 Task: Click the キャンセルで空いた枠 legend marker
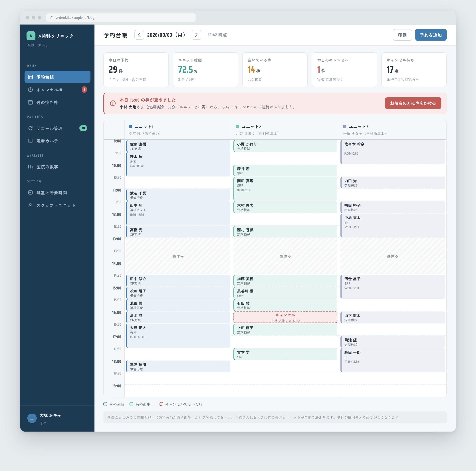point(161,404)
